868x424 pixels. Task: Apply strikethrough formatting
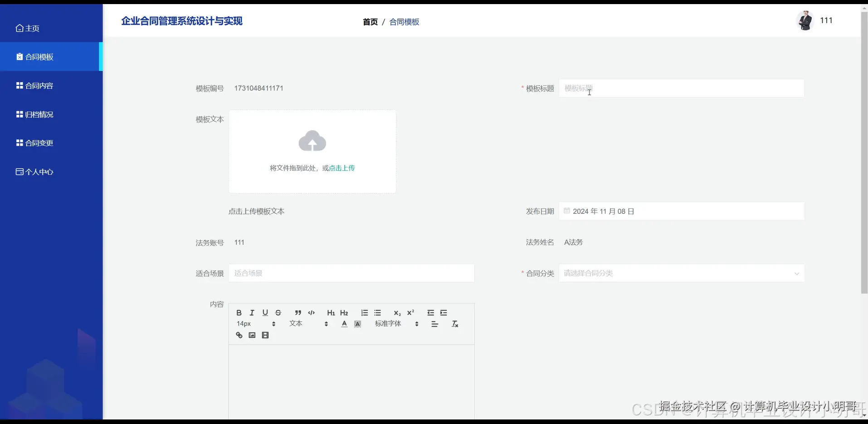[278, 313]
